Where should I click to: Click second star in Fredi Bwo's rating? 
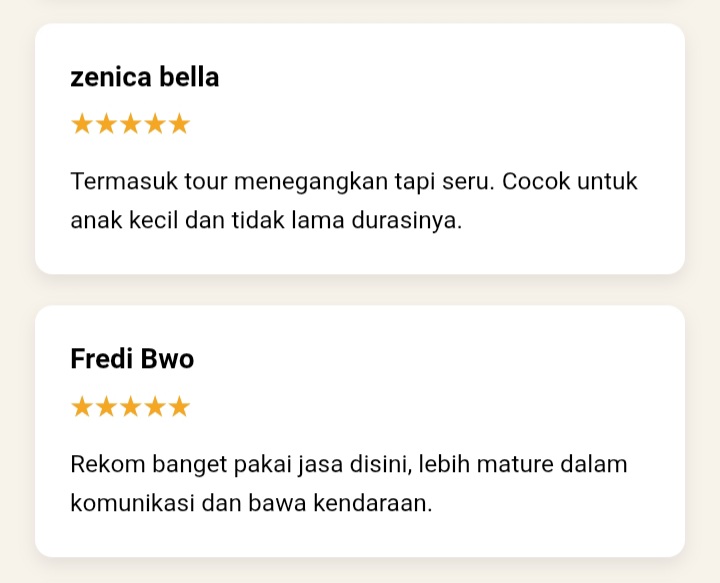tap(106, 407)
